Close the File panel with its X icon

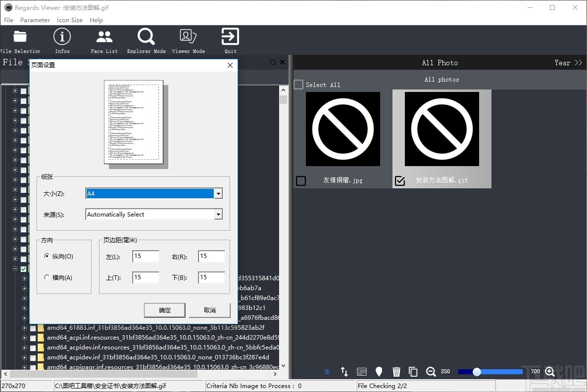(282, 62)
